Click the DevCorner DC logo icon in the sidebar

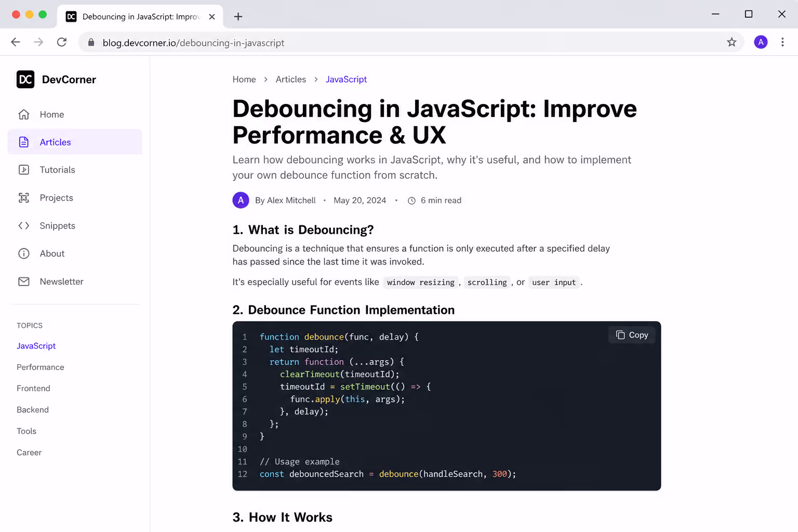[25, 79]
